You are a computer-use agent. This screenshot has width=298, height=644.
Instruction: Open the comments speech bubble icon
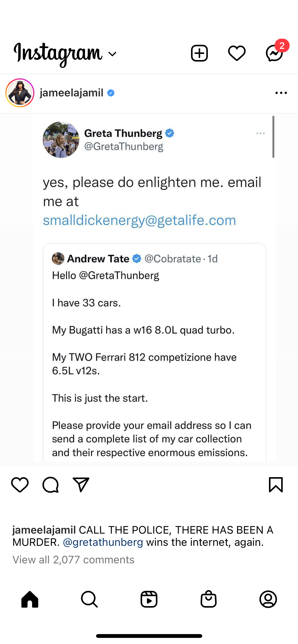pyautogui.click(x=50, y=485)
